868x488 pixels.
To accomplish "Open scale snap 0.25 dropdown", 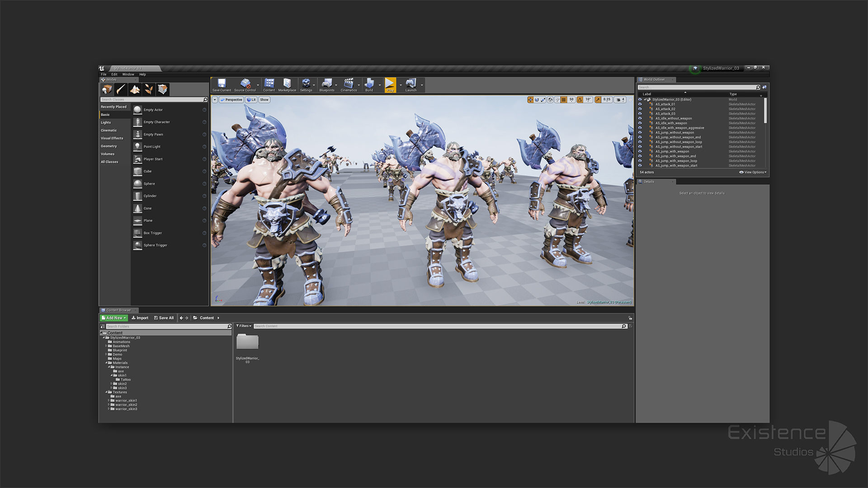I will [607, 100].
